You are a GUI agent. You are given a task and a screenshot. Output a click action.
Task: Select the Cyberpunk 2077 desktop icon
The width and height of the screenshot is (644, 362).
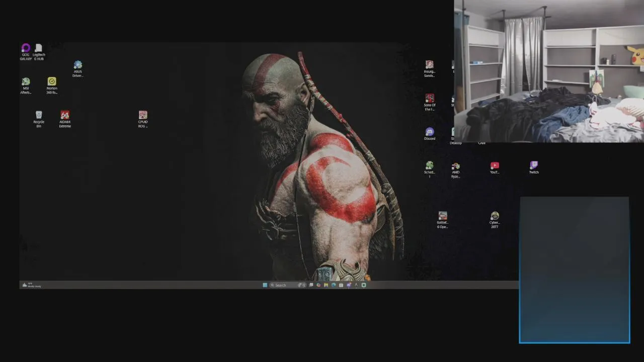[x=495, y=220]
